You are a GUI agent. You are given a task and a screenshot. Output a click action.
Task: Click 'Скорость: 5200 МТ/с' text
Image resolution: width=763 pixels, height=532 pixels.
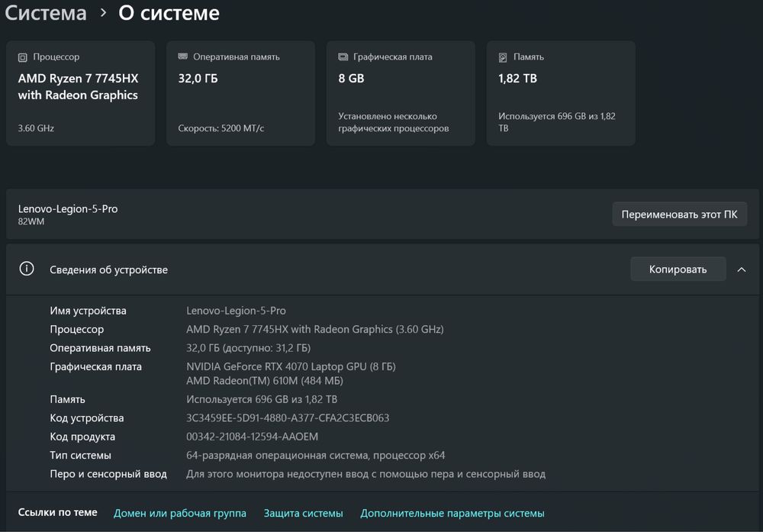click(x=221, y=128)
